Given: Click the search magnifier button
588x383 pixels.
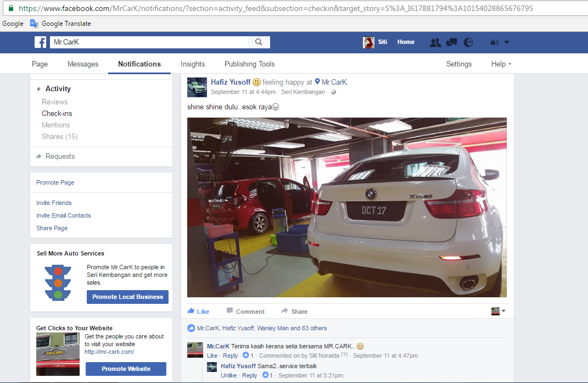Looking at the screenshot, I should tap(259, 42).
